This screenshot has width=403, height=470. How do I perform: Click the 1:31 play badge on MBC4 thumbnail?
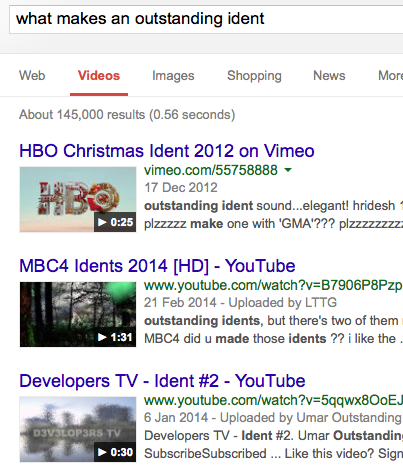pos(115,337)
